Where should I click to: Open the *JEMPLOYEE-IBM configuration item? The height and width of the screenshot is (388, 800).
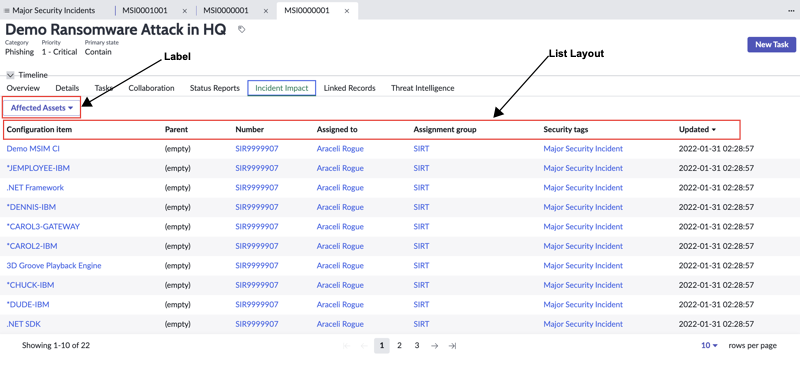pos(38,168)
